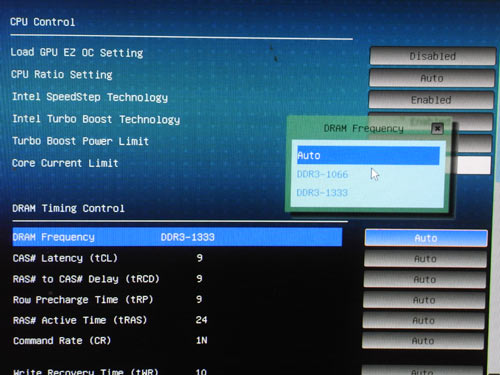This screenshot has height=375, width=500.
Task: Click the DDR3-1333 value beside DRAM Frequency
Action: pyautogui.click(x=188, y=237)
